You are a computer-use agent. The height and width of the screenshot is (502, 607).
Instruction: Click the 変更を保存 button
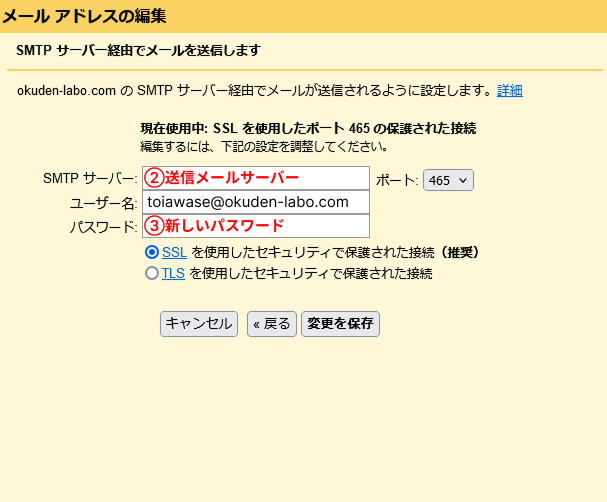(x=340, y=323)
